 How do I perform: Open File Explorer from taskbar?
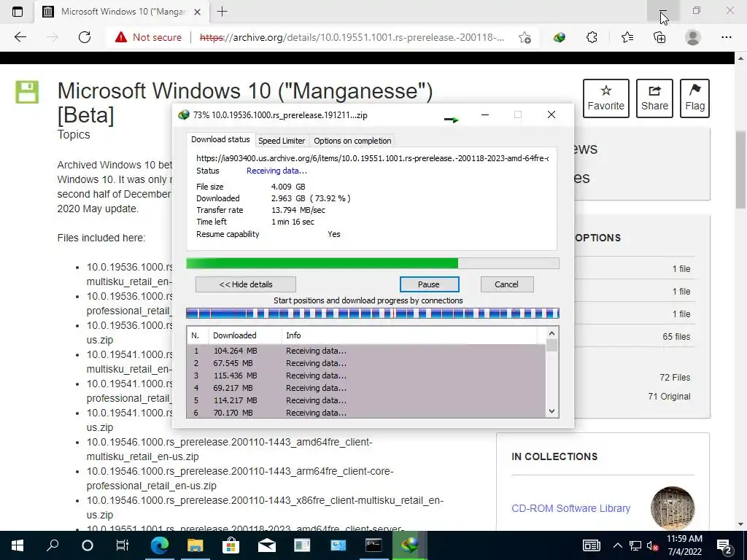pos(195,545)
